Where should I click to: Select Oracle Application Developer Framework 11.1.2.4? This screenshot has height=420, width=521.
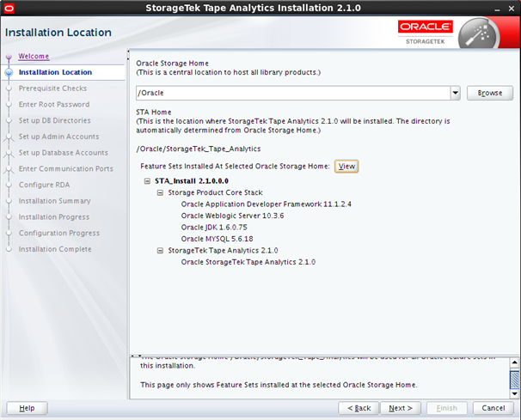tap(267, 204)
